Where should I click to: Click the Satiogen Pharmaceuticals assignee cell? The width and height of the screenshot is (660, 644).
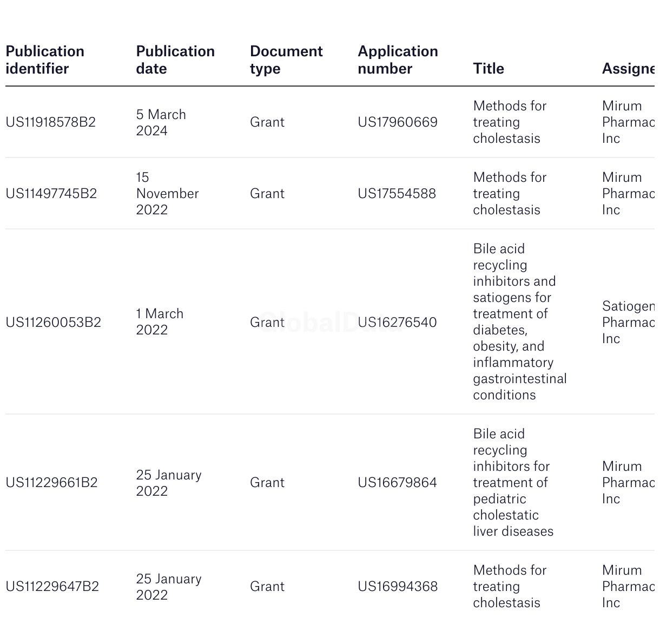(x=628, y=323)
